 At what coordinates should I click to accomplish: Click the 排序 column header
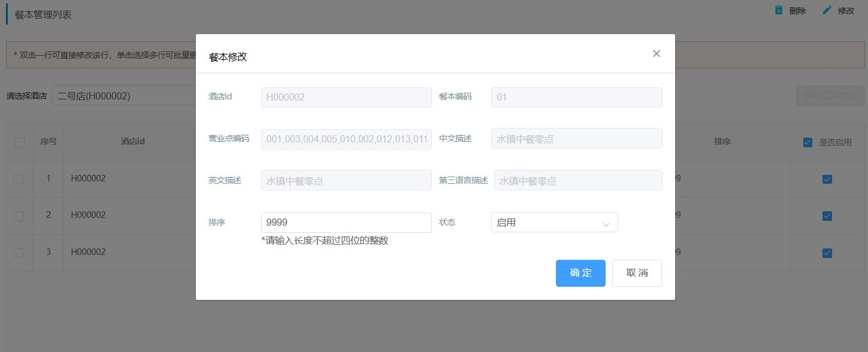point(722,142)
